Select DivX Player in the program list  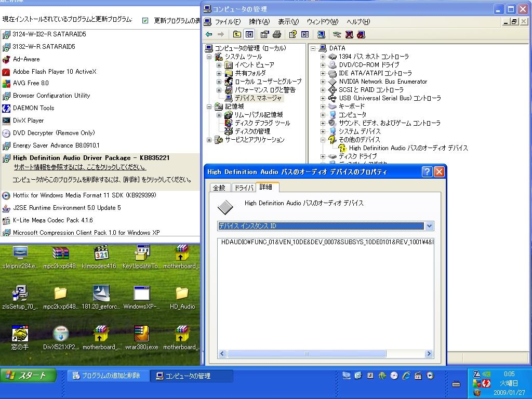28,121
